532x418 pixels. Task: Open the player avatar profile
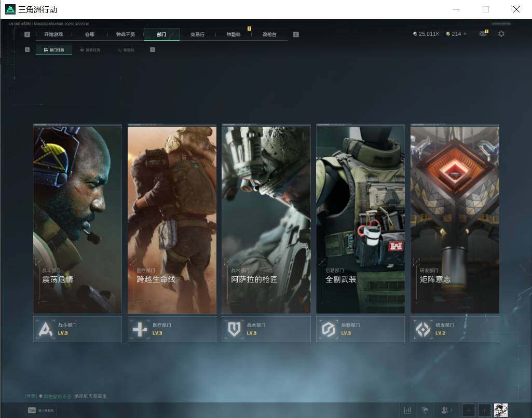(501, 410)
